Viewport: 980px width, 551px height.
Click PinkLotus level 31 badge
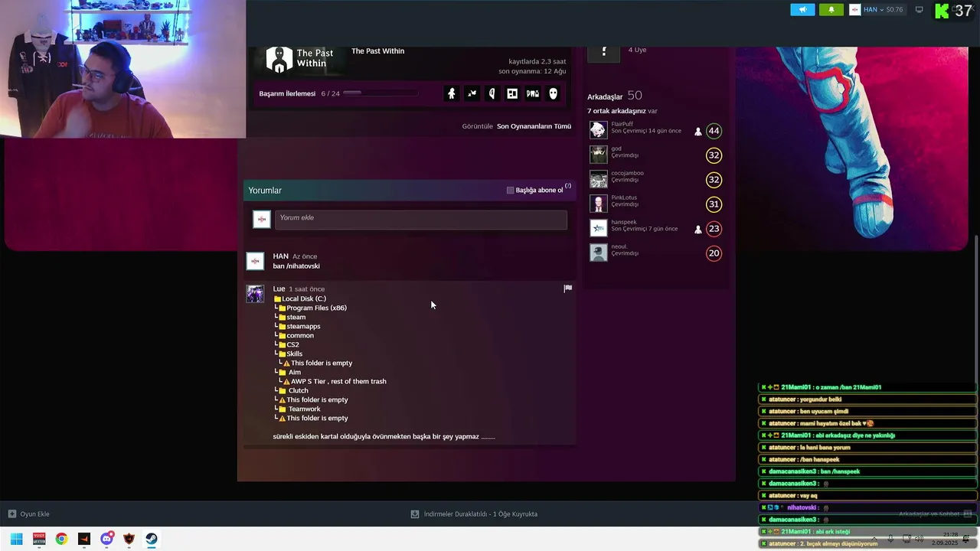(714, 204)
